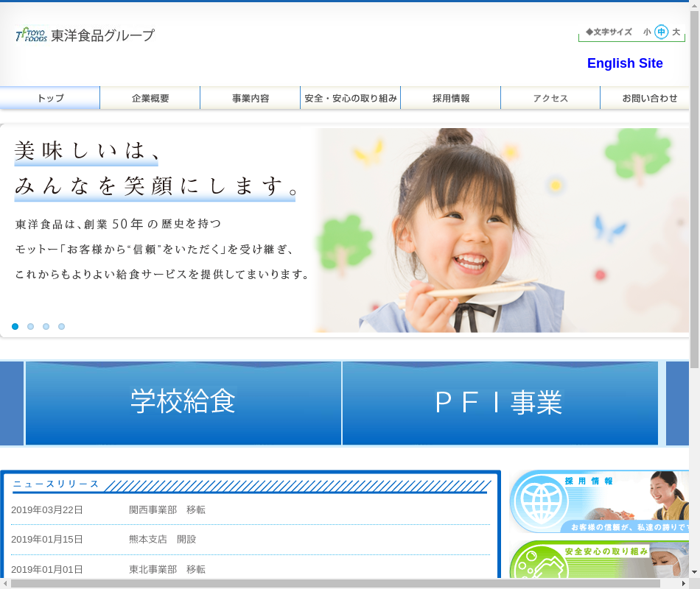Open the 事業内容 menu item

pos(251,98)
